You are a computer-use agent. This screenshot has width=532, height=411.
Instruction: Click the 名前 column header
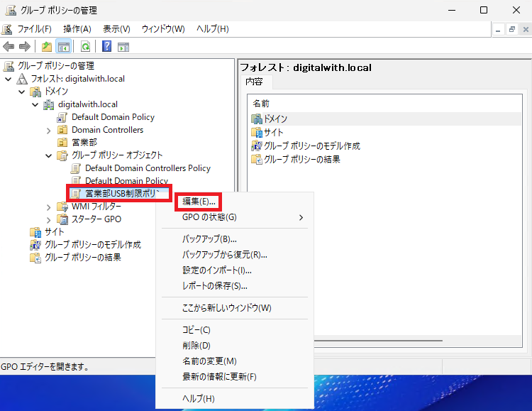(261, 103)
